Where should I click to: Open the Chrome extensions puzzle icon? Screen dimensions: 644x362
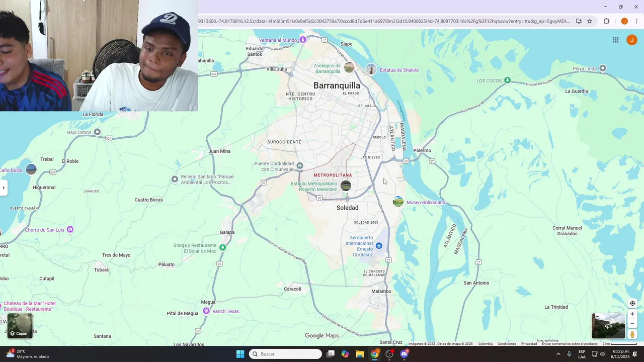[x=606, y=21]
